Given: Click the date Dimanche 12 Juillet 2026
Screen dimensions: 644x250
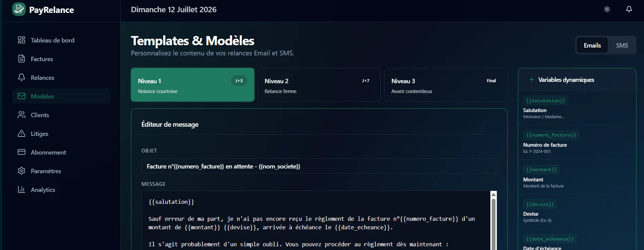Looking at the screenshot, I should tap(174, 10).
